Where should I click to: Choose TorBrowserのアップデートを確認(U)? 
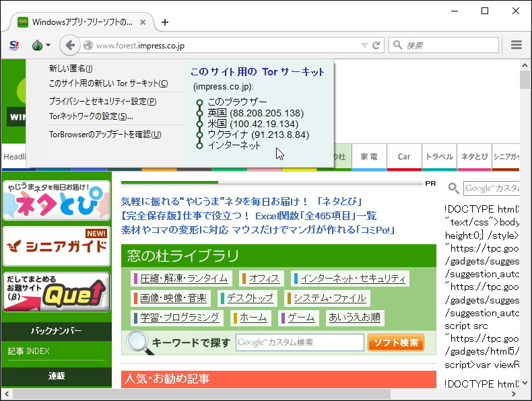pos(105,135)
